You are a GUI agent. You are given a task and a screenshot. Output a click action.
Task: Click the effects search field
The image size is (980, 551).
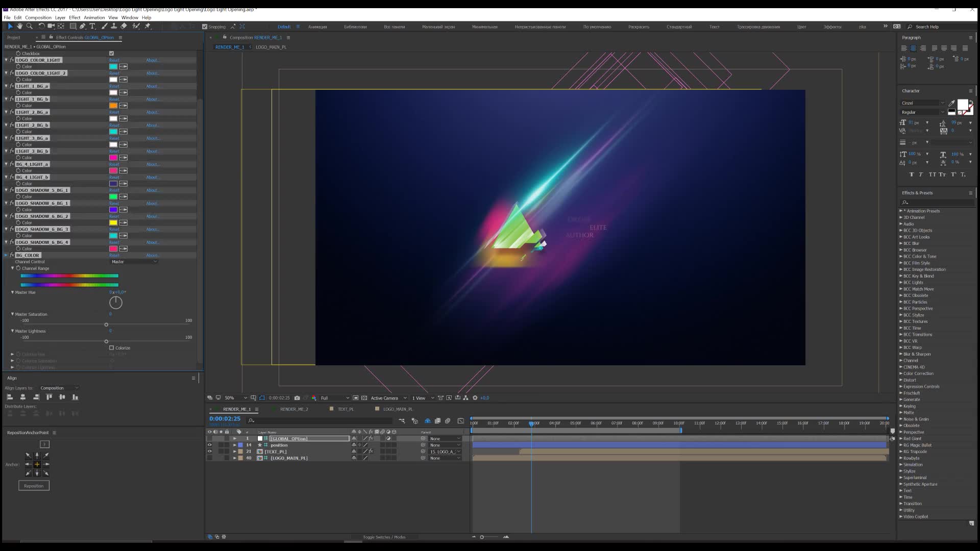coord(938,203)
